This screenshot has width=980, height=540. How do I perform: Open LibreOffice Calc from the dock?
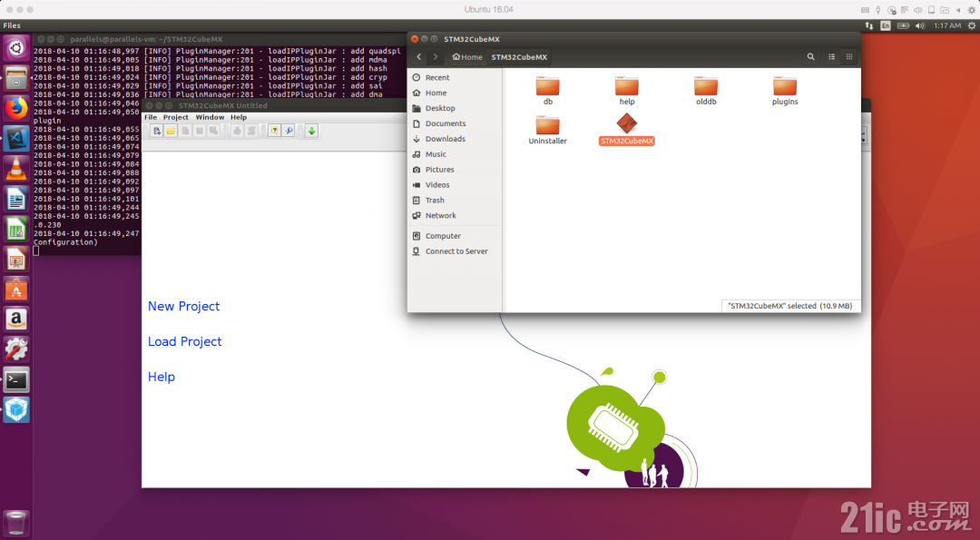tap(16, 230)
